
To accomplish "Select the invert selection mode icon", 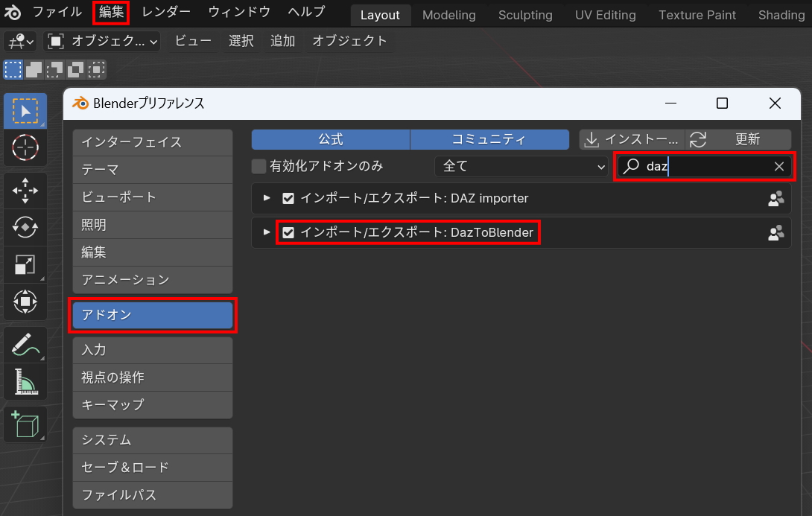I will 75,69.
